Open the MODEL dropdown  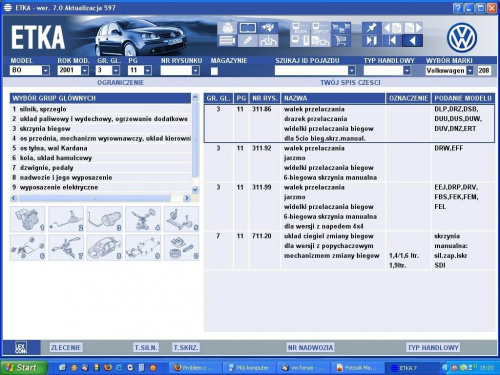(x=46, y=70)
